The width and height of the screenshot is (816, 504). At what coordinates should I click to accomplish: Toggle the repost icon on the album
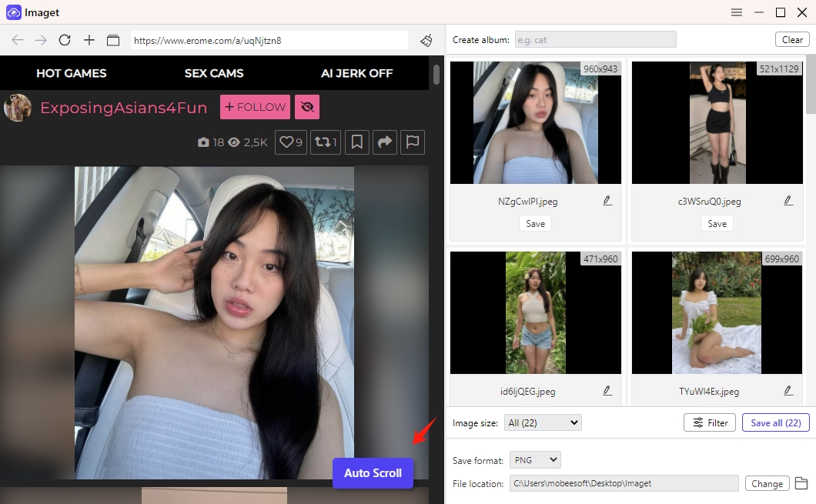[325, 142]
